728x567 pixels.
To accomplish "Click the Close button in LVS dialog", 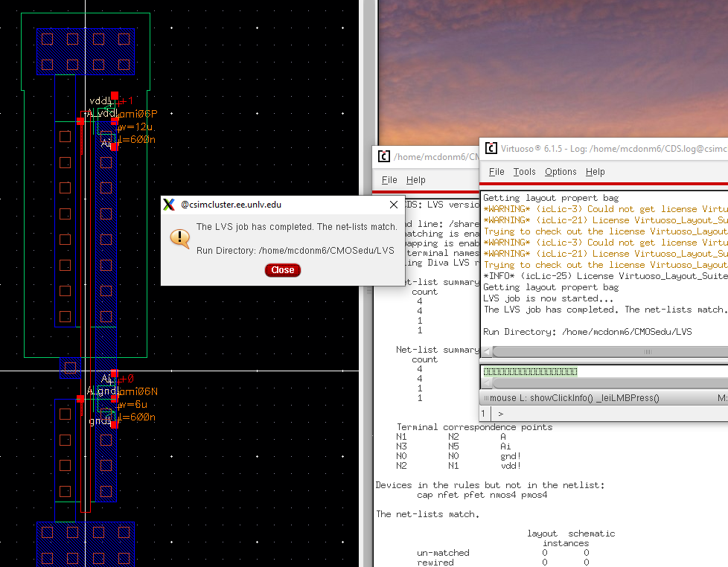I will click(283, 270).
